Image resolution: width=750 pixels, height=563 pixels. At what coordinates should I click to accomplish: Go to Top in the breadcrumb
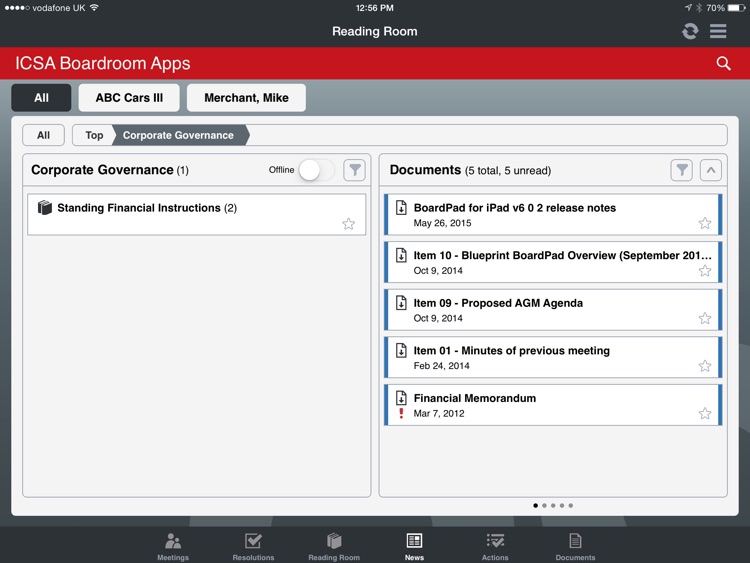pos(94,135)
